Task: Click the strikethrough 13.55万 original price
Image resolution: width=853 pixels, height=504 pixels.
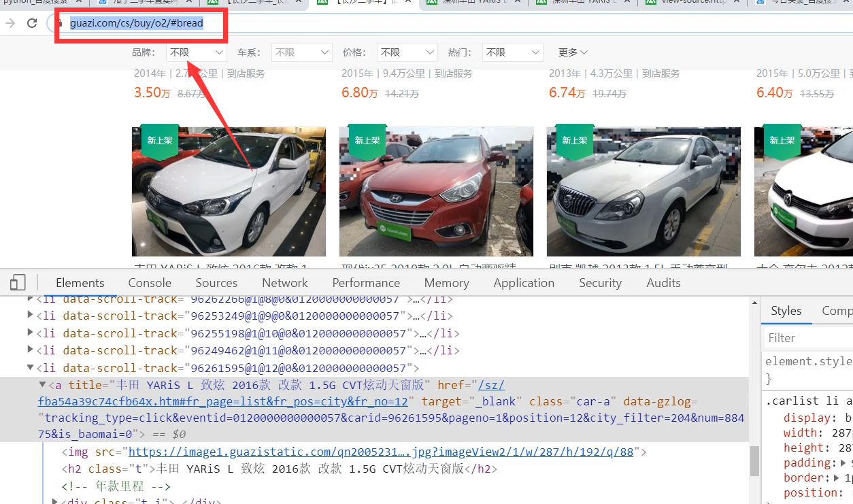Action: tap(817, 94)
